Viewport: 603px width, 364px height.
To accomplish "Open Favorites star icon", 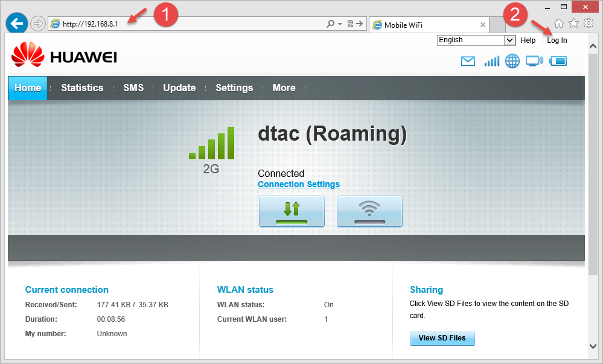I will 574,24.
